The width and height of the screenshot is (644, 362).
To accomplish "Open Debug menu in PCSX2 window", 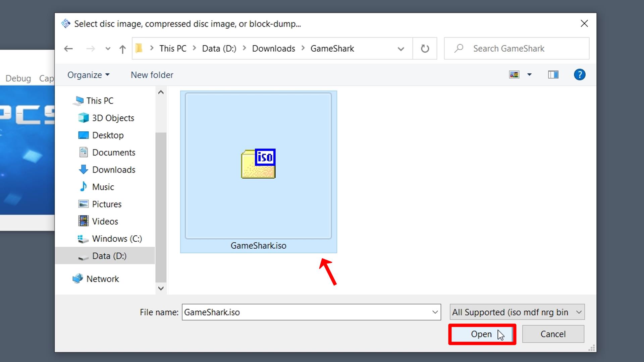I will click(x=18, y=78).
